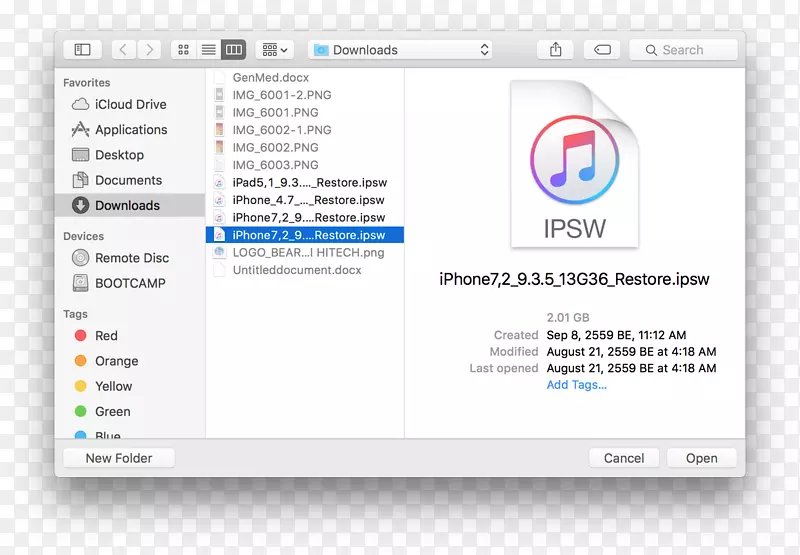Select the highlighted iPhone7,2 Restore.ipsw row
This screenshot has height=555, width=800.
click(305, 235)
